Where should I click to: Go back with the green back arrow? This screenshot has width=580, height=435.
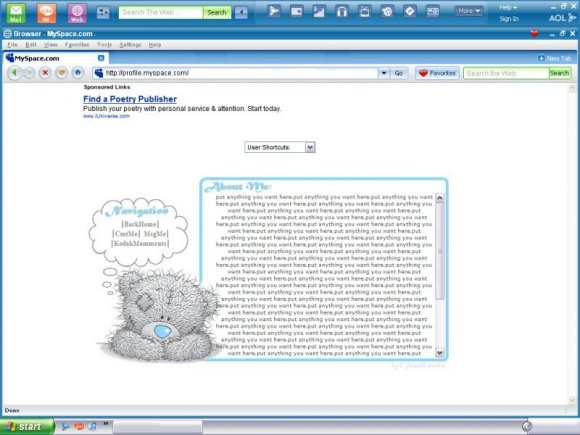tap(14, 72)
